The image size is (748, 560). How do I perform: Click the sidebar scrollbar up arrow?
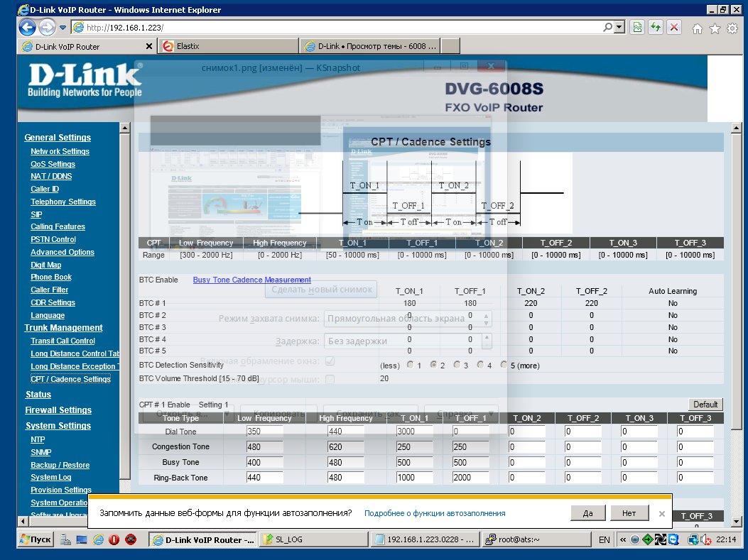click(124, 128)
